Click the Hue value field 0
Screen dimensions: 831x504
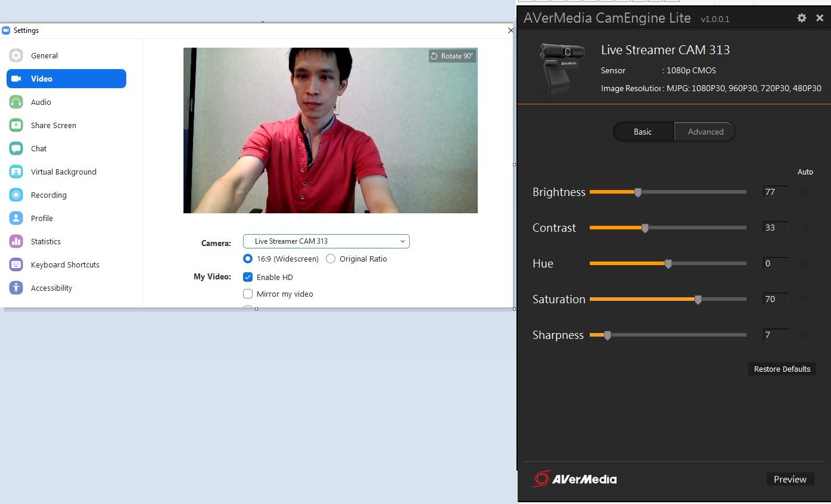[776, 263]
